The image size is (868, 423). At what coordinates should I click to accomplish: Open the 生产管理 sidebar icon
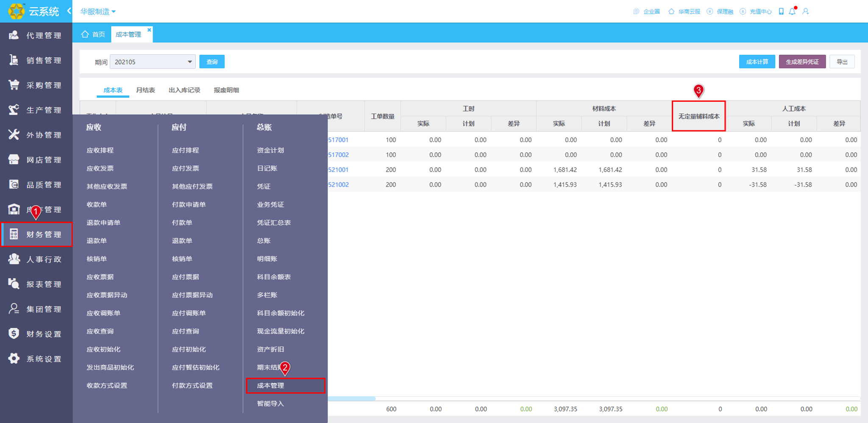pyautogui.click(x=14, y=110)
